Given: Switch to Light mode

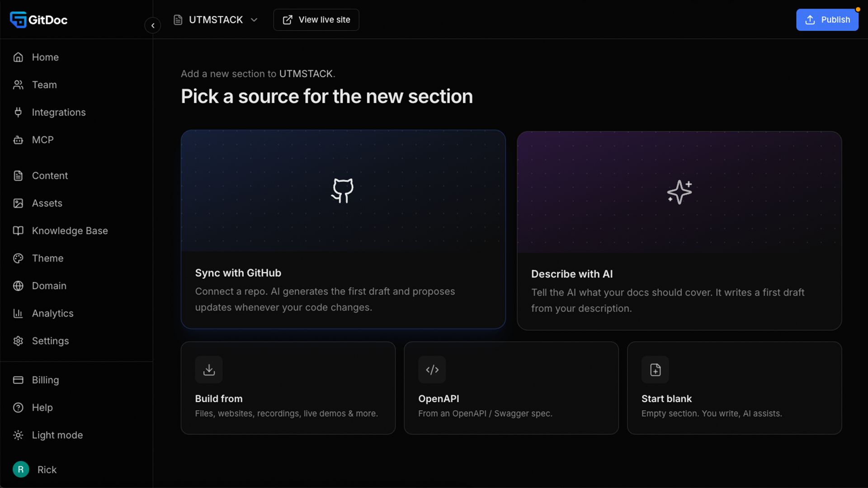Looking at the screenshot, I should (x=57, y=435).
